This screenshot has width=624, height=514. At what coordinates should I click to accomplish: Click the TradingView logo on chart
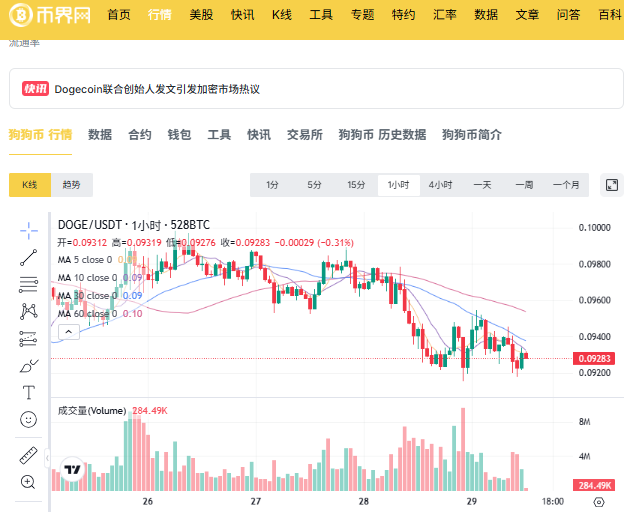(72, 469)
